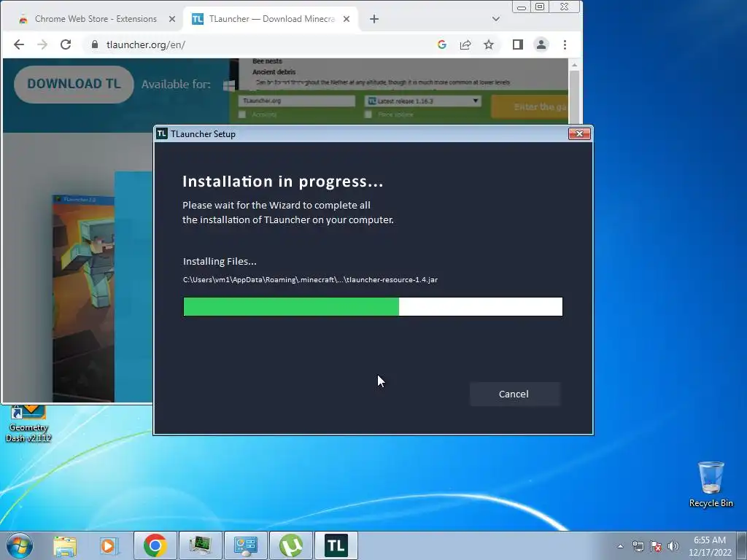Screen dimensions: 747x560
Task: Open uTorrent from the taskbar
Action: tap(290, 545)
